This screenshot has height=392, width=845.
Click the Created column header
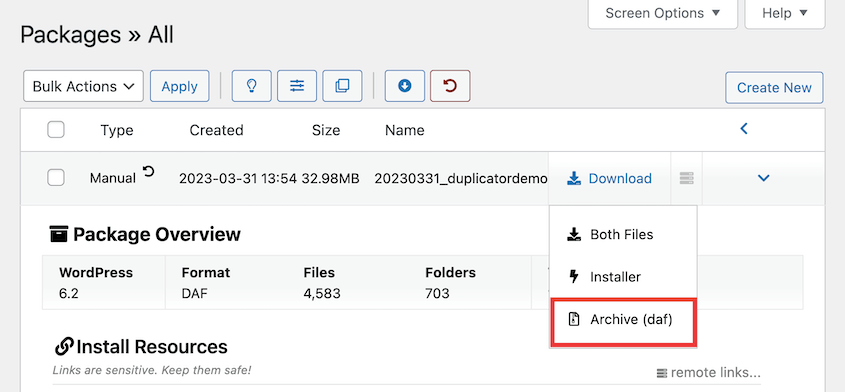tap(217, 130)
